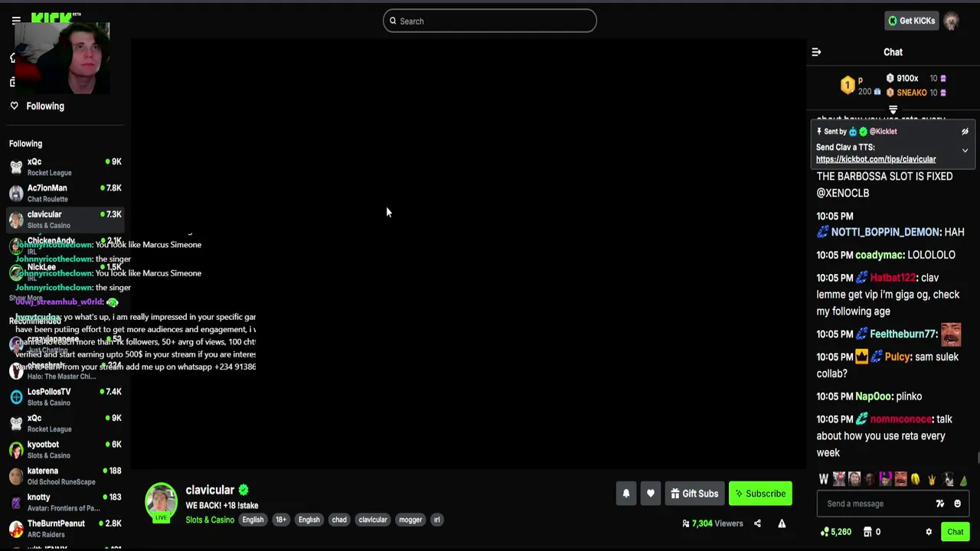Open Ac7ionMan channel
This screenshot has width=980, height=551.
65,193
